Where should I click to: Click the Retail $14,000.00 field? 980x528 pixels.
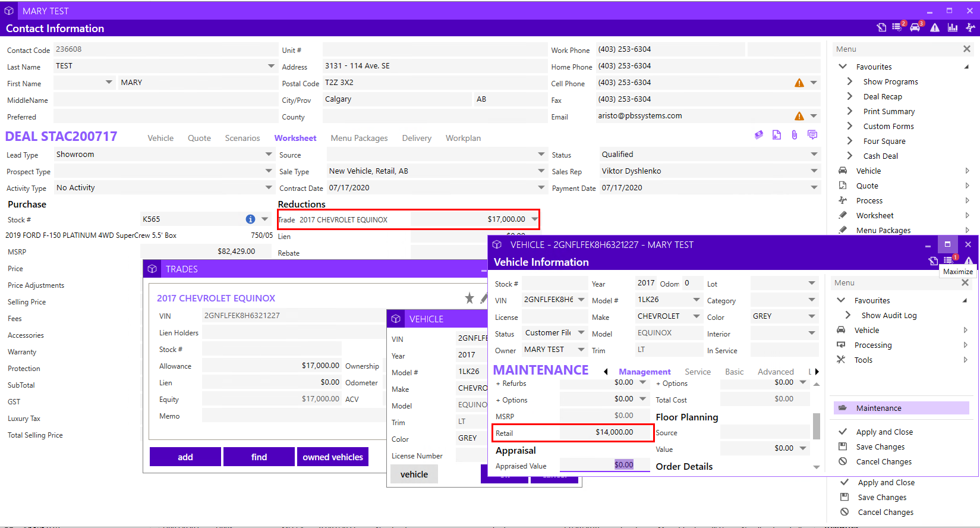pos(605,432)
